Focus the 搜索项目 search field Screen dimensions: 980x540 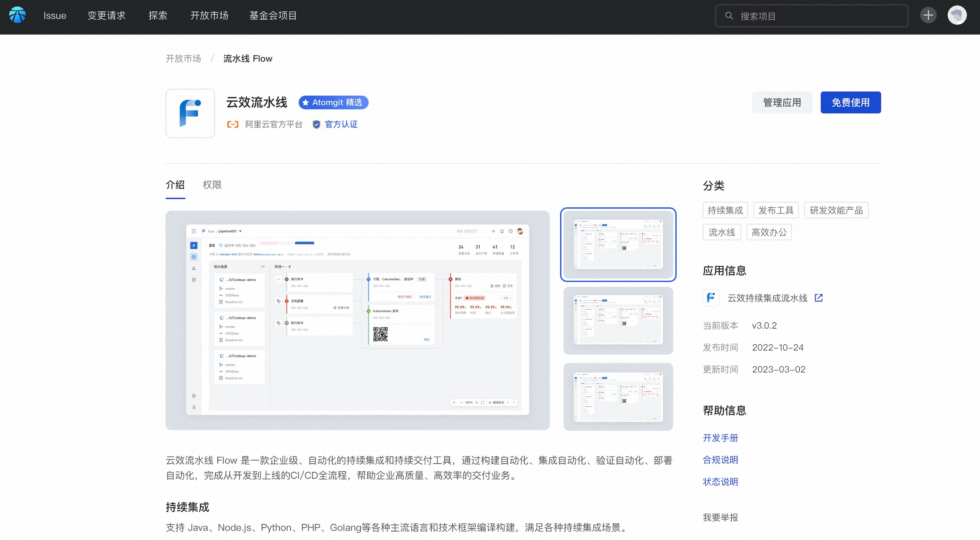(811, 16)
